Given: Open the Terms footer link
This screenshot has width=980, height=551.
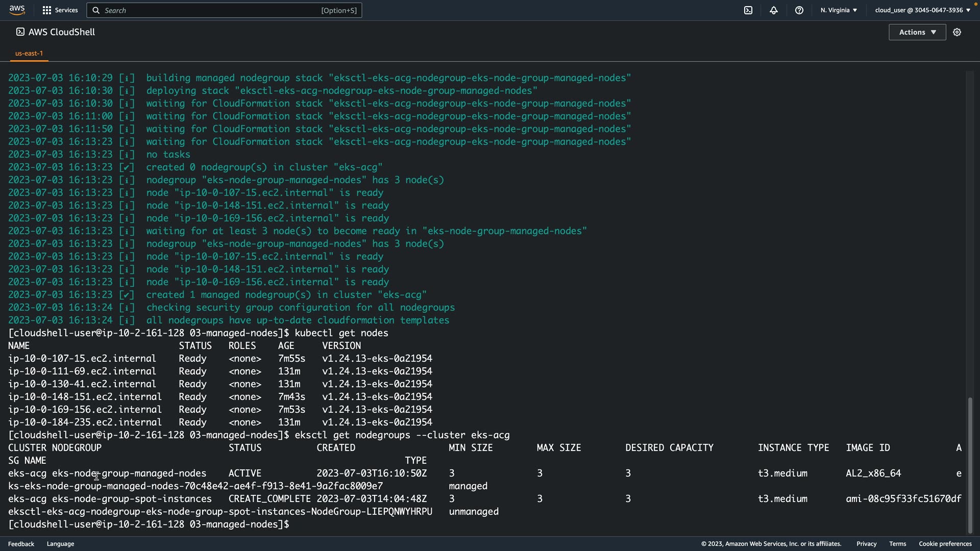Looking at the screenshot, I should click(897, 544).
